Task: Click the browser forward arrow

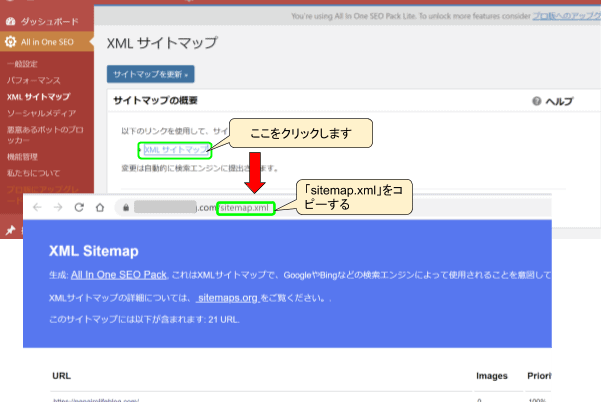Action: [56, 207]
